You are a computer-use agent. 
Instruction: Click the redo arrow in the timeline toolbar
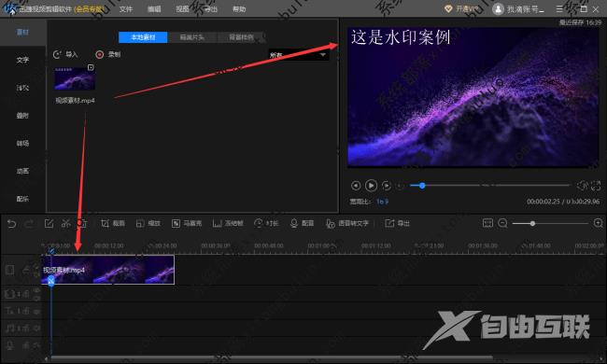[29, 223]
